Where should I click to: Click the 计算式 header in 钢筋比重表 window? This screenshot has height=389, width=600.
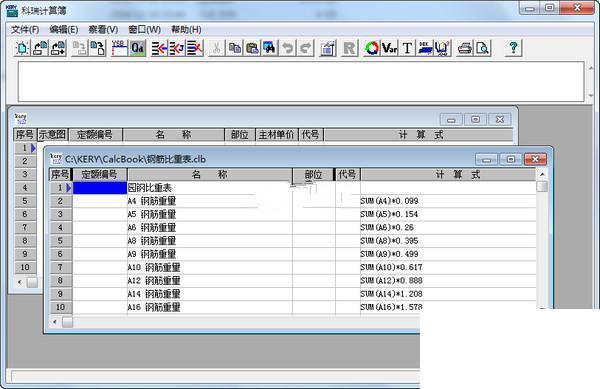point(448,174)
